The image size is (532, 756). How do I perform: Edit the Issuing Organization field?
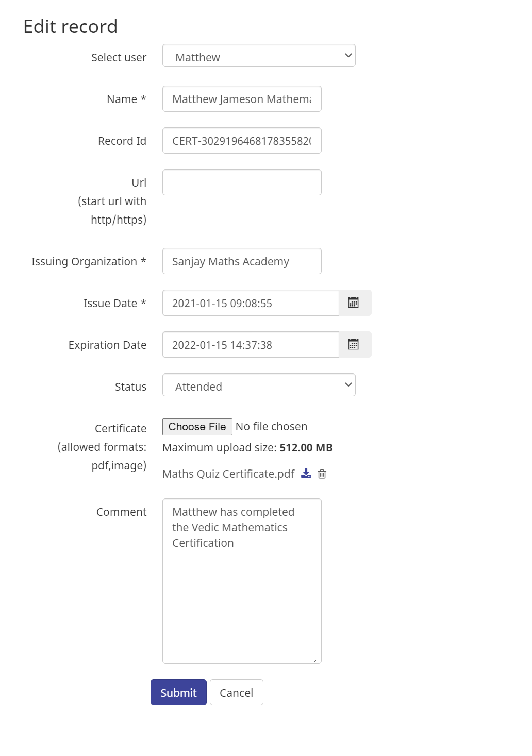tap(241, 261)
